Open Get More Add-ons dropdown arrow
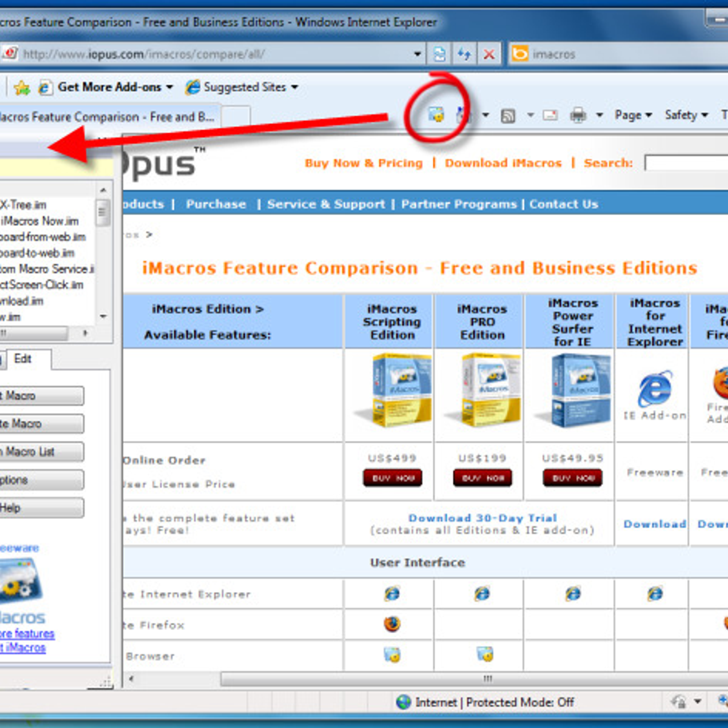Screen dimensions: 728x728 click(170, 87)
